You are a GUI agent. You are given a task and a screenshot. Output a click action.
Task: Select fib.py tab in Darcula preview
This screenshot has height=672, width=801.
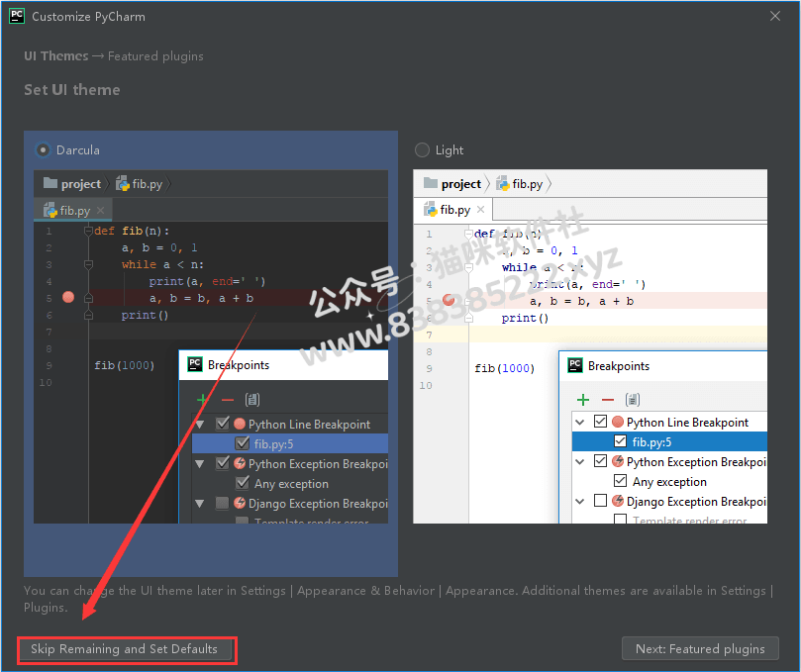pyautogui.click(x=73, y=211)
